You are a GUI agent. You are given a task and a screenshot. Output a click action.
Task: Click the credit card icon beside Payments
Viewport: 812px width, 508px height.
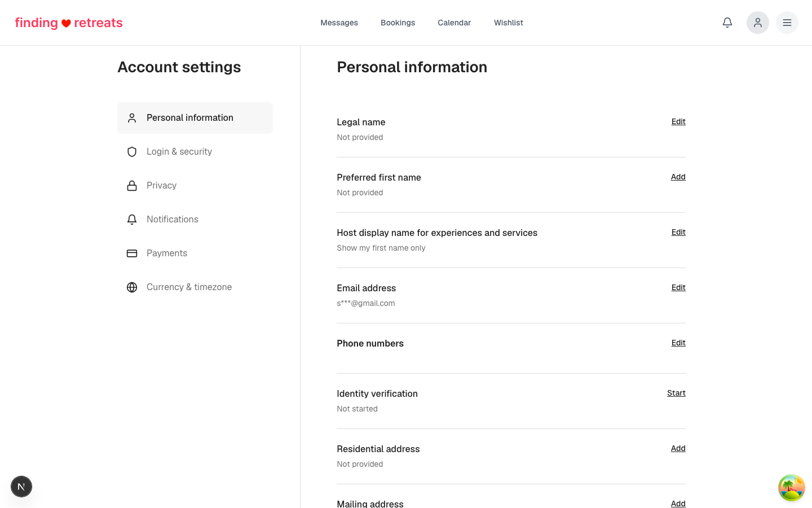click(x=132, y=253)
